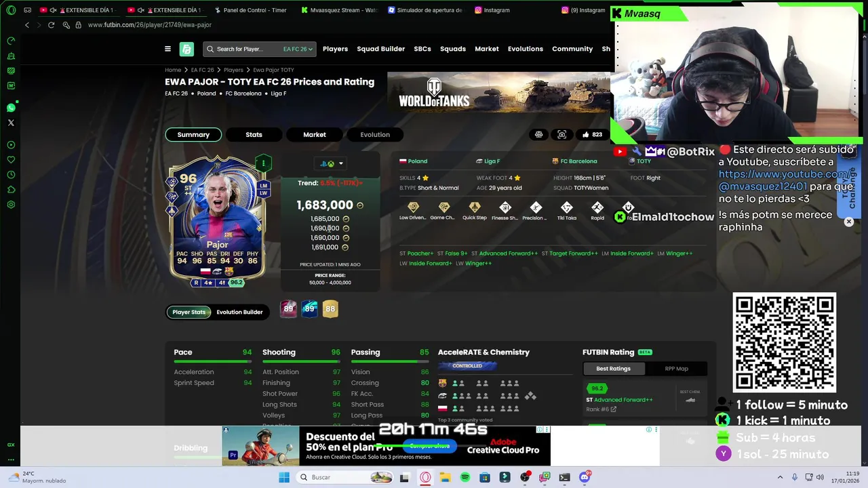Switch to RPP Map view
Image resolution: width=868 pixels, height=488 pixels.
(x=676, y=369)
